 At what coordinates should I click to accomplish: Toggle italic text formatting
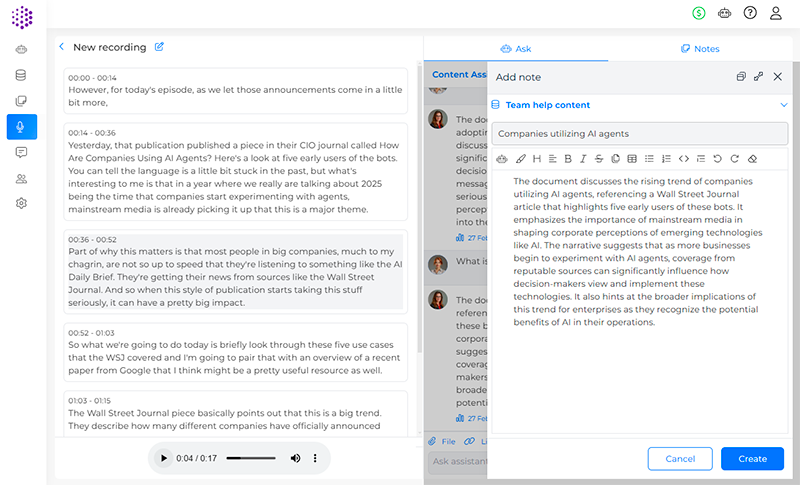(x=584, y=158)
